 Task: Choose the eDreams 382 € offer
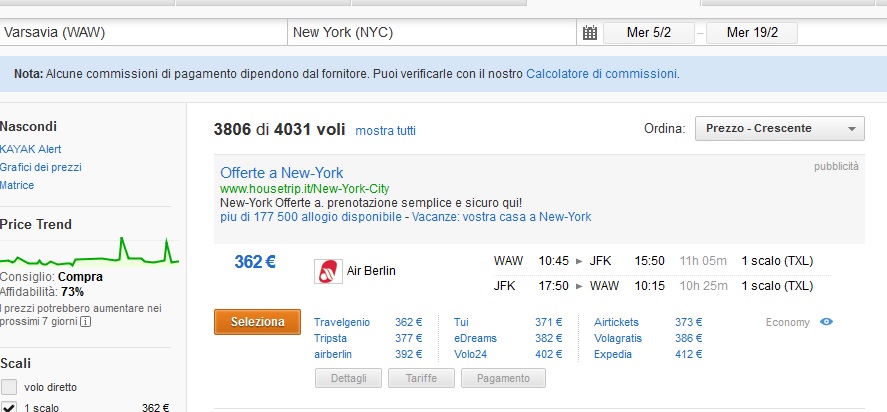click(x=507, y=338)
